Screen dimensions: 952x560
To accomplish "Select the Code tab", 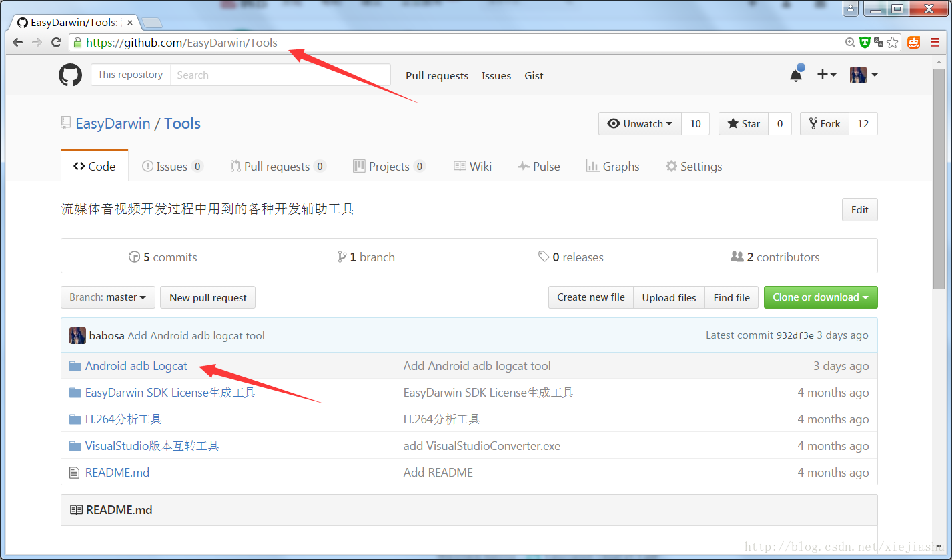I will pyautogui.click(x=95, y=166).
